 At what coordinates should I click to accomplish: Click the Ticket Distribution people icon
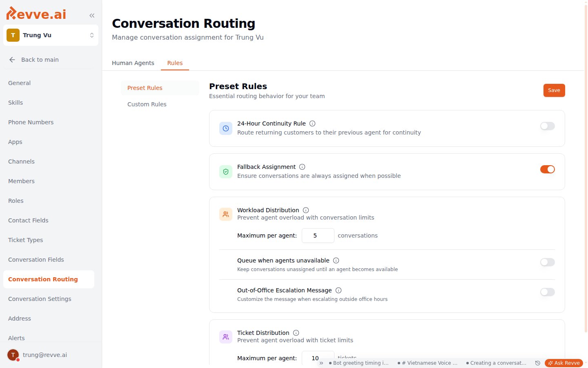click(x=226, y=337)
